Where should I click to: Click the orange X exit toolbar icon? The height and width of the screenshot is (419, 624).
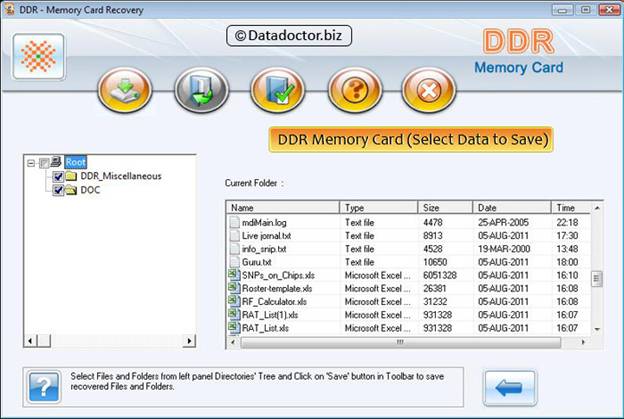[x=429, y=90]
